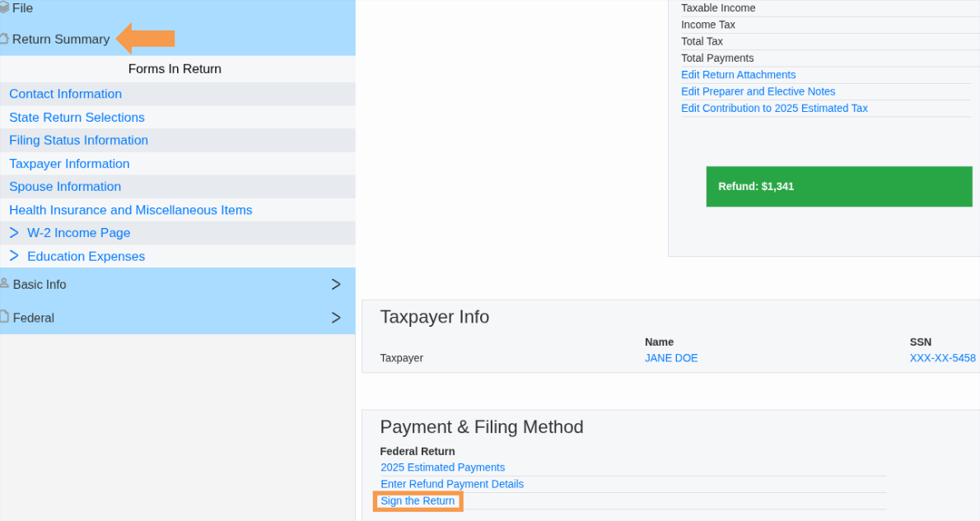Viewport: 980px width, 521px height.
Task: Click Edit Return Attachments
Action: 738,74
